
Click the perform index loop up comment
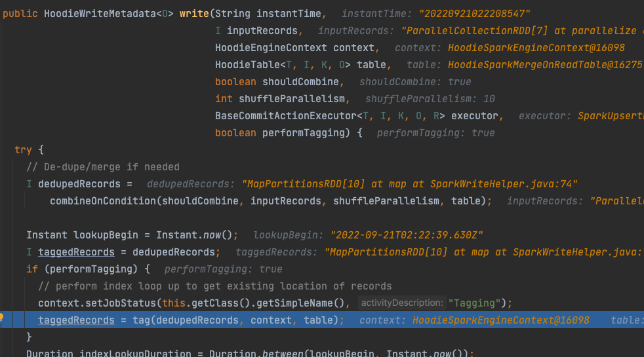[215, 286]
